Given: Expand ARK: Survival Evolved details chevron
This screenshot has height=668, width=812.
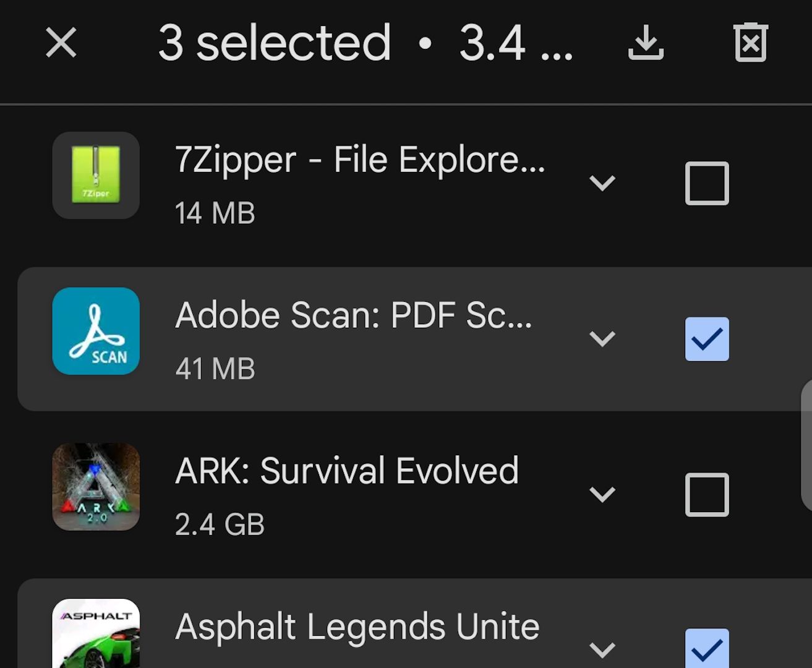Looking at the screenshot, I should coord(602,494).
